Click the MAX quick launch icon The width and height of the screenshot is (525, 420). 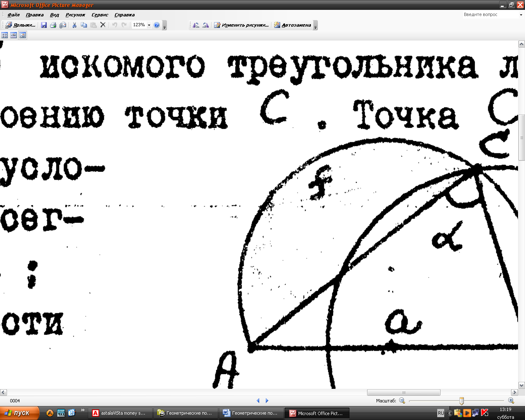[x=61, y=413]
